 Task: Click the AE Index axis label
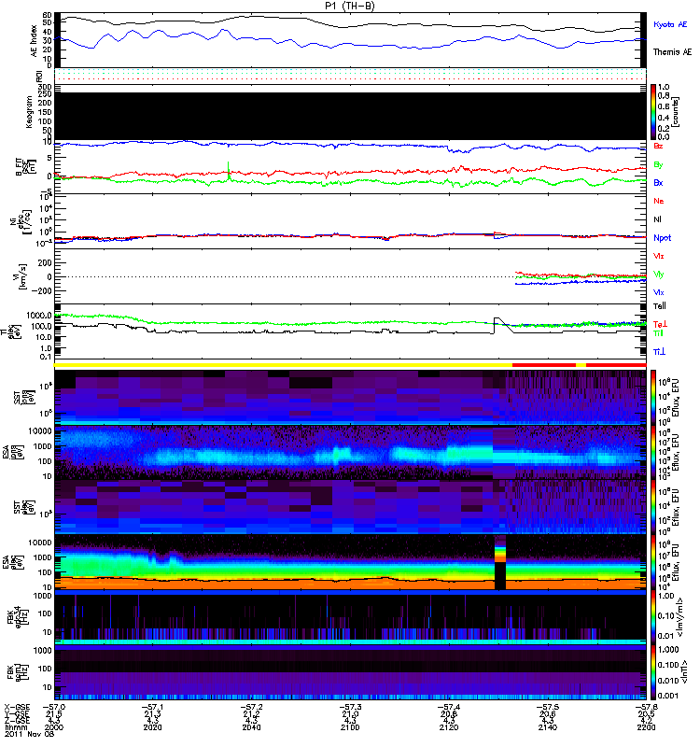34,41
